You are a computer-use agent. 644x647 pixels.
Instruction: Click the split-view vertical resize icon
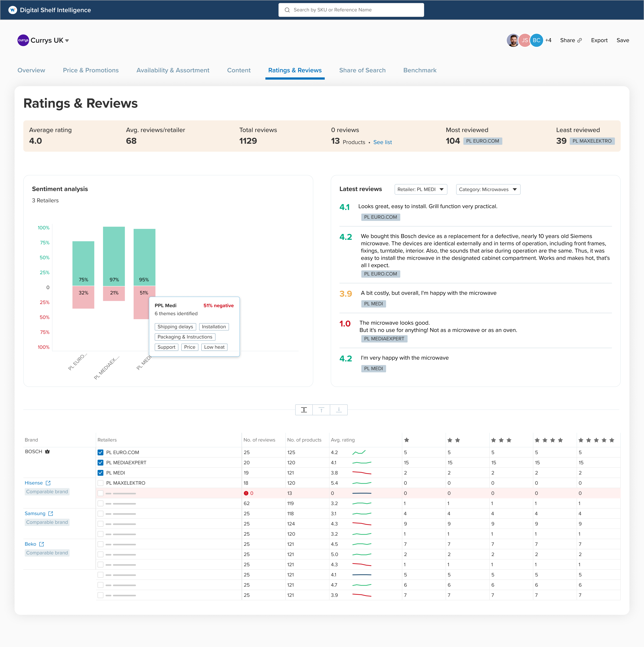(304, 410)
